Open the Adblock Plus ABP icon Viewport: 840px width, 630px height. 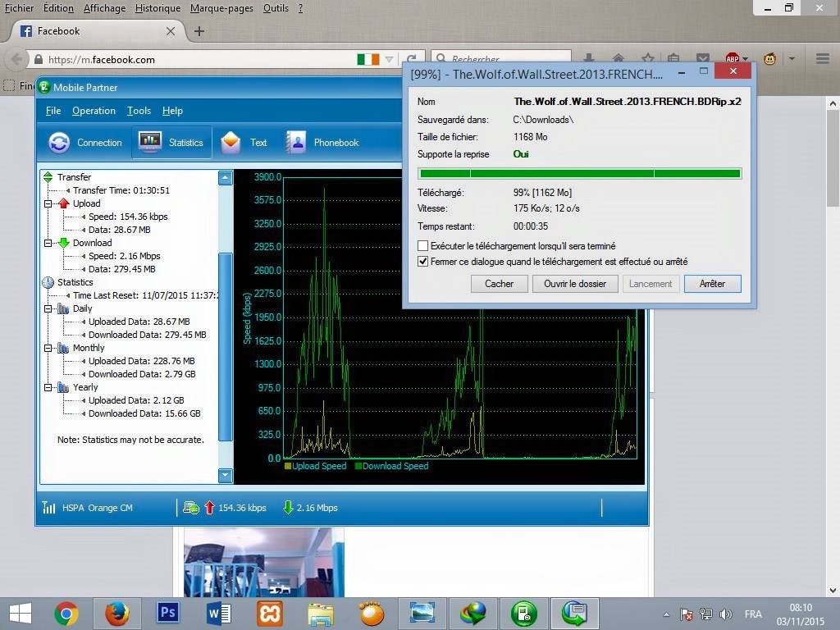(x=733, y=58)
